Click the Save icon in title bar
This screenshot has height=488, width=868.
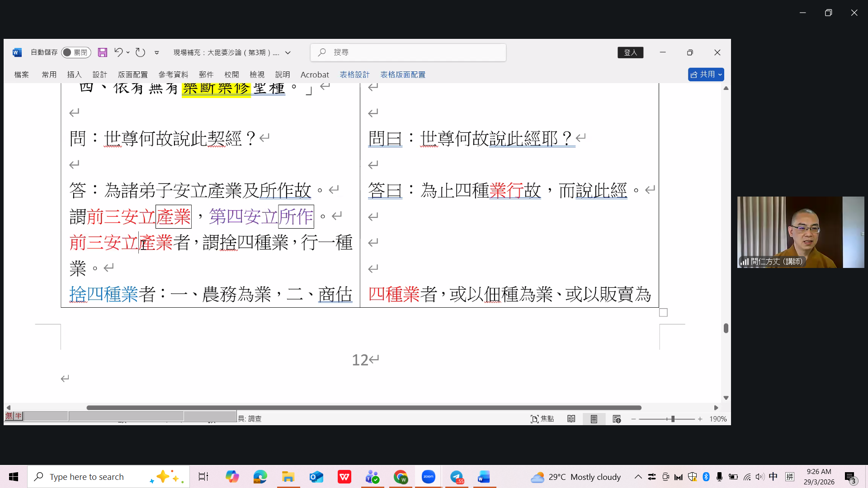pos(103,52)
